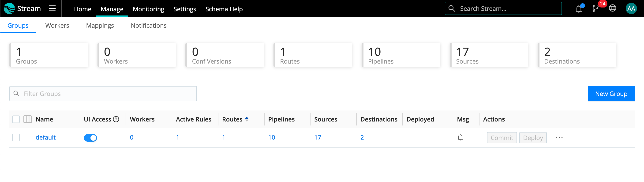Focus the Filter Groups input
This screenshot has width=644, height=182.
tap(103, 94)
